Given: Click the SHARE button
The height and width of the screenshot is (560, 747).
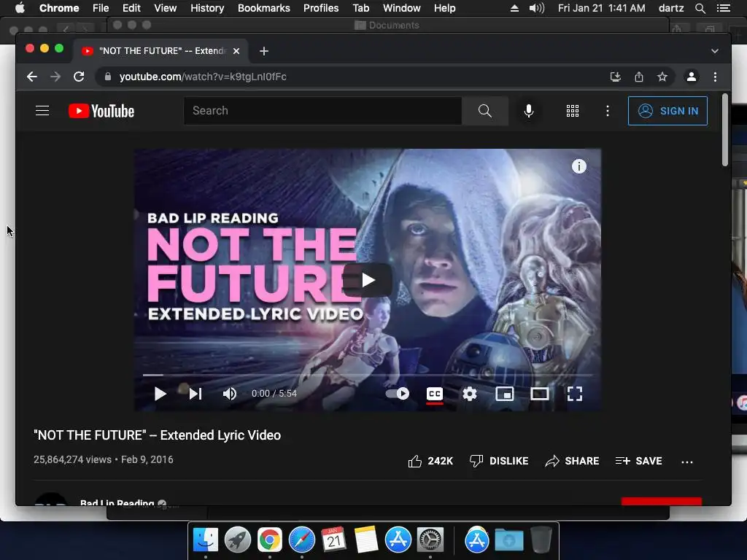Looking at the screenshot, I should click(x=572, y=461).
